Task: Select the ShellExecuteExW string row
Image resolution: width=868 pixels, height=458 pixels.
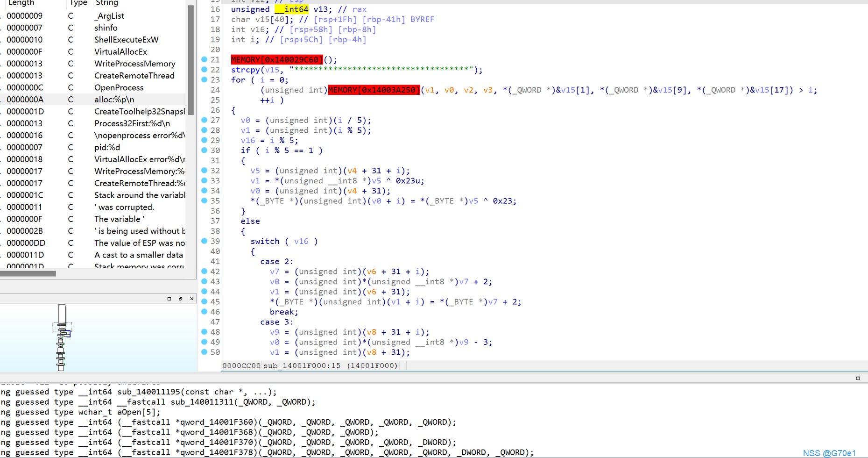Action: click(93, 40)
